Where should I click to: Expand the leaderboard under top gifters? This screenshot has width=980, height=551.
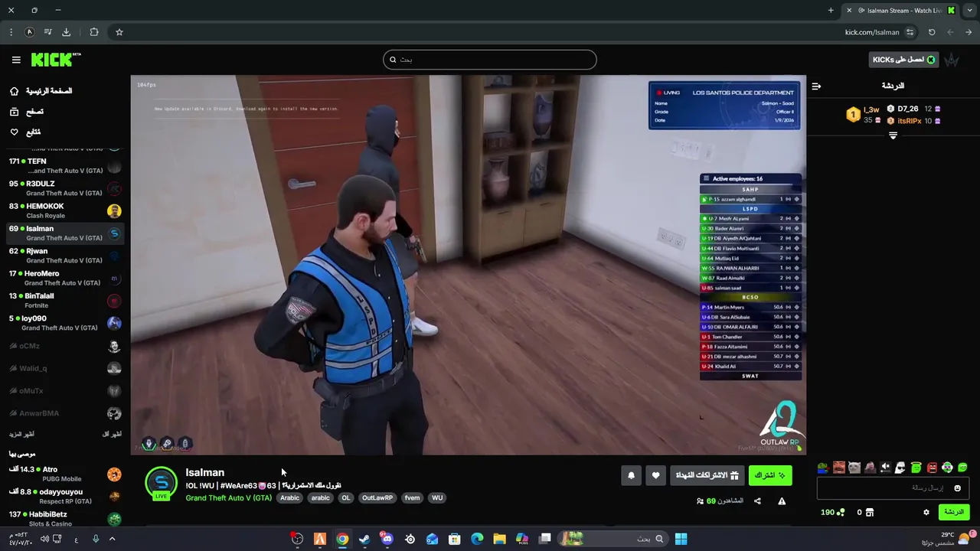pyautogui.click(x=893, y=135)
